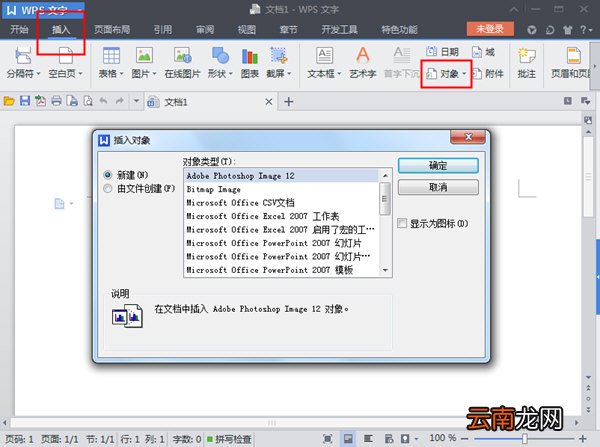Viewport: 600px width, 447px height.
Task: Open the 特色功能 tab
Action: pyautogui.click(x=399, y=29)
